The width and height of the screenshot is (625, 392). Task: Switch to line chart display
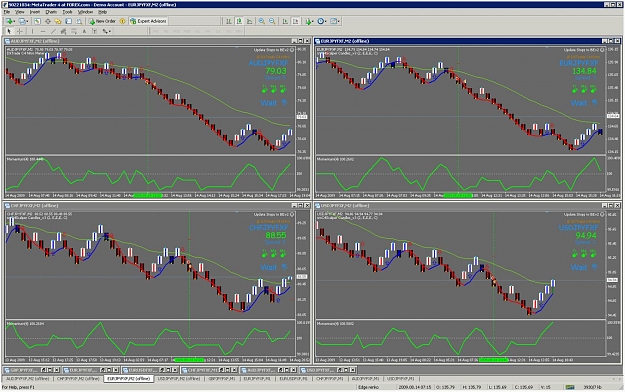click(x=250, y=21)
